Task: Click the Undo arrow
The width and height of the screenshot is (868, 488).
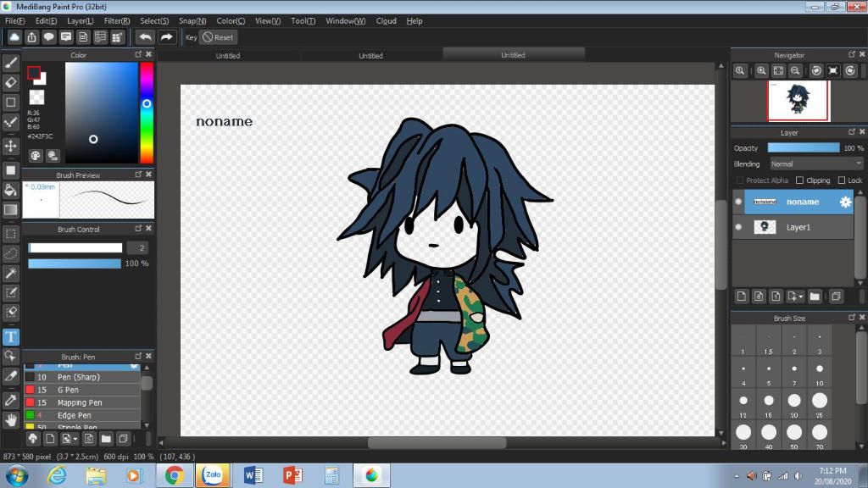Action: coord(145,37)
